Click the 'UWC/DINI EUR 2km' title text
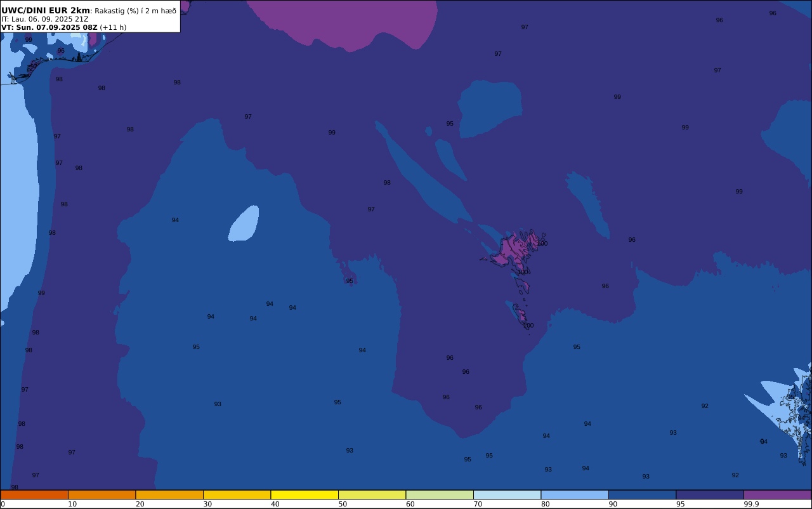 [46, 11]
